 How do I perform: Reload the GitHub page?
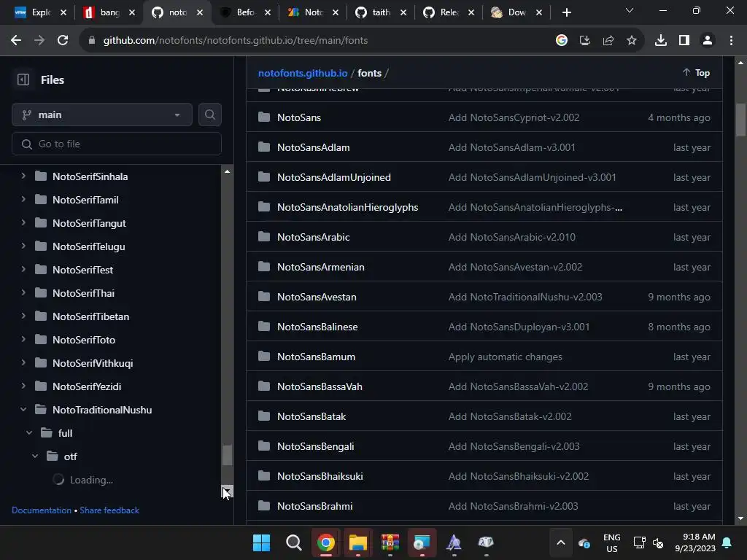pyautogui.click(x=63, y=41)
